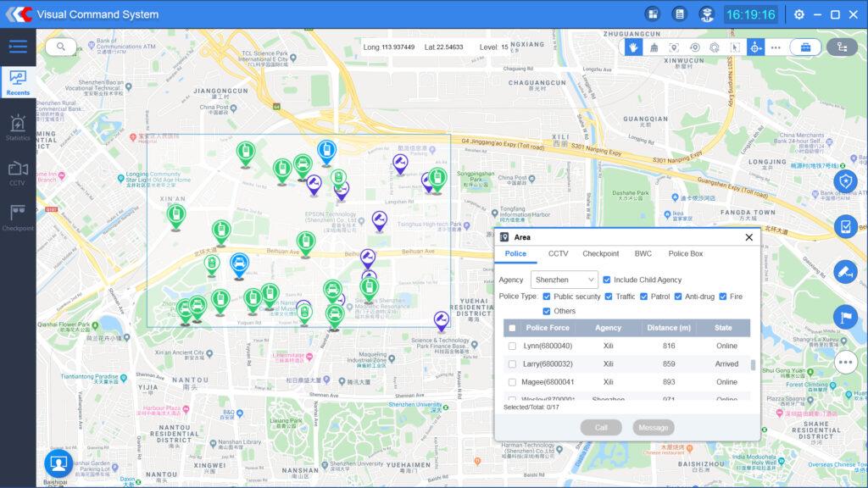The image size is (868, 488).
Task: Open the settings gear icon
Action: pos(798,14)
